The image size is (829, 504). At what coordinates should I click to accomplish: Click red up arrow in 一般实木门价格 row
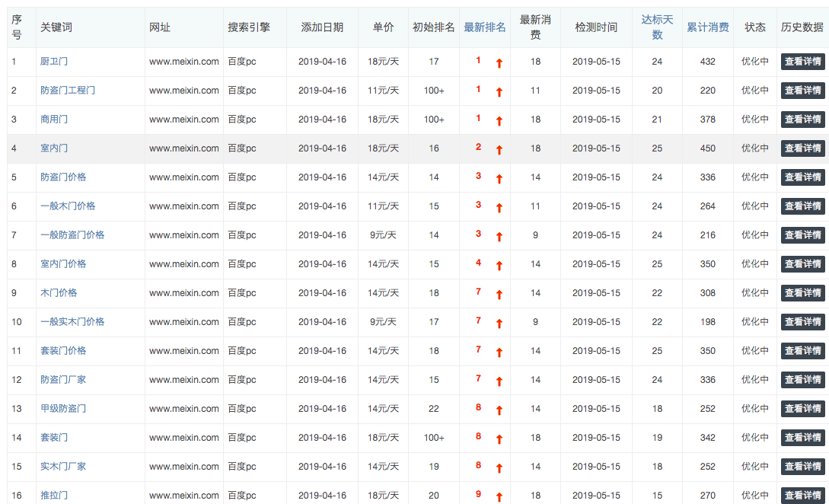[x=499, y=324]
